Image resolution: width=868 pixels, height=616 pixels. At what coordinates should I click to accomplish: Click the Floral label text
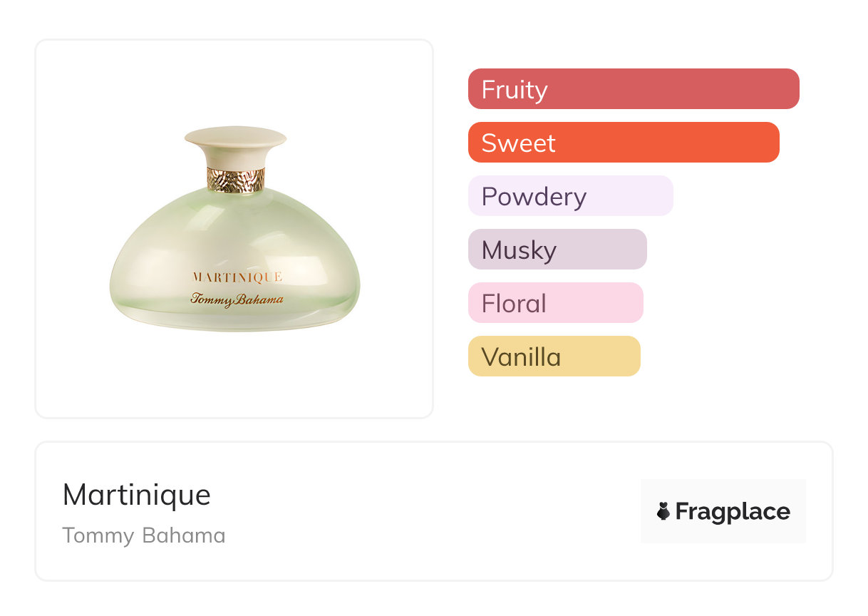514,303
